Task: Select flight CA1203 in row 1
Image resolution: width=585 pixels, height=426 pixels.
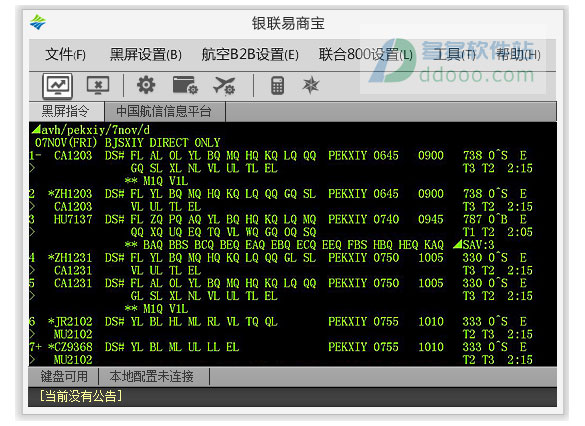Action: pyautogui.click(x=73, y=156)
